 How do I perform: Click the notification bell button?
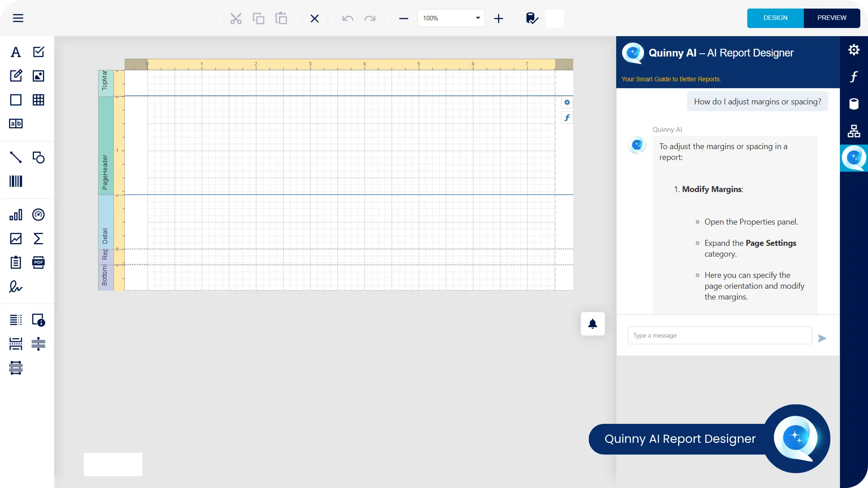tap(593, 324)
